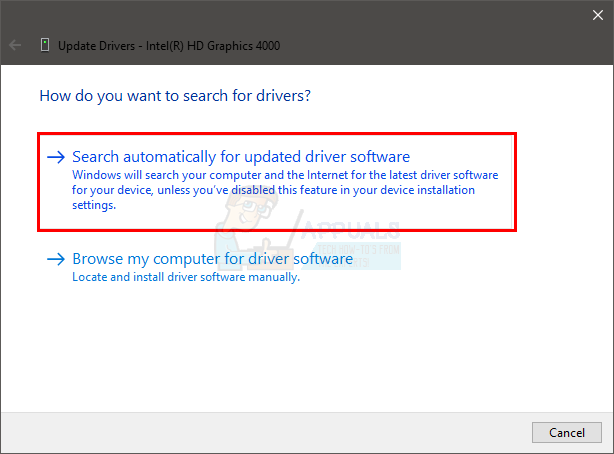Click text Locate and install driver software manually.

tap(186, 277)
